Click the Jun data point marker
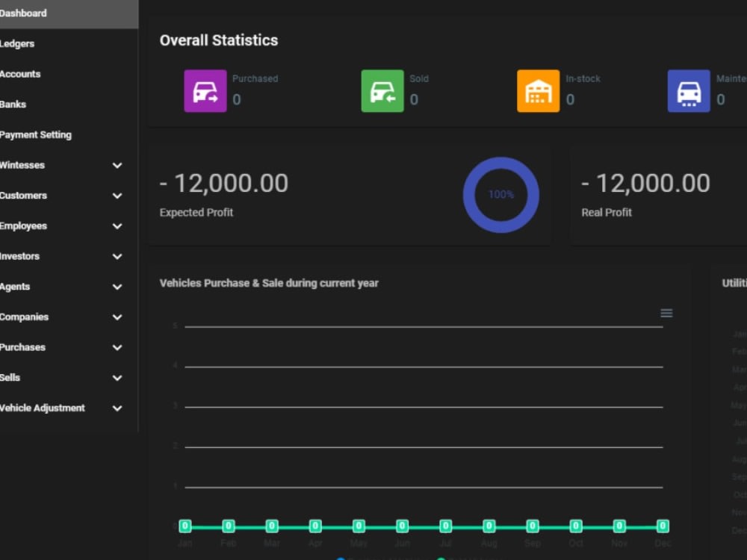The height and width of the screenshot is (560, 747). point(402,526)
